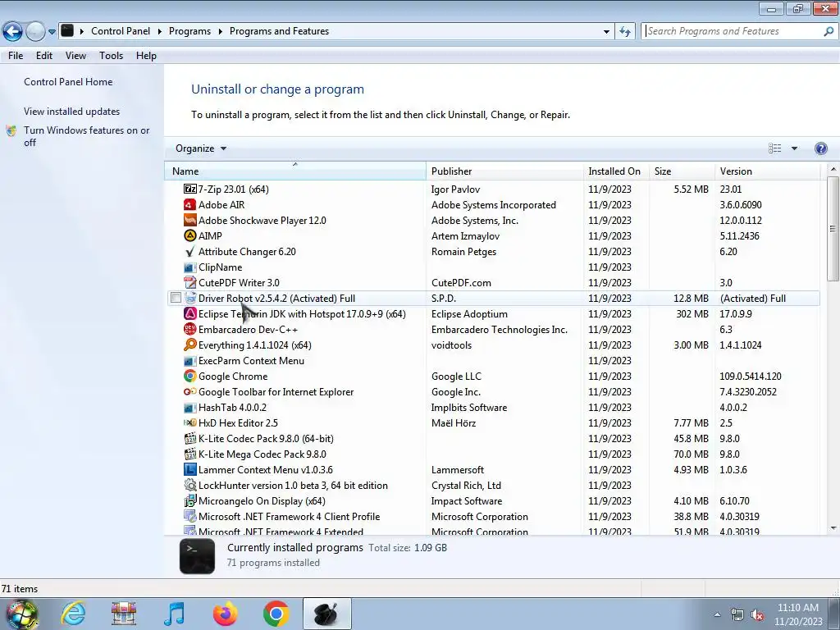
Task: Select Microsoft .NET Framework 4 Client Profile
Action: pyautogui.click(x=493, y=517)
